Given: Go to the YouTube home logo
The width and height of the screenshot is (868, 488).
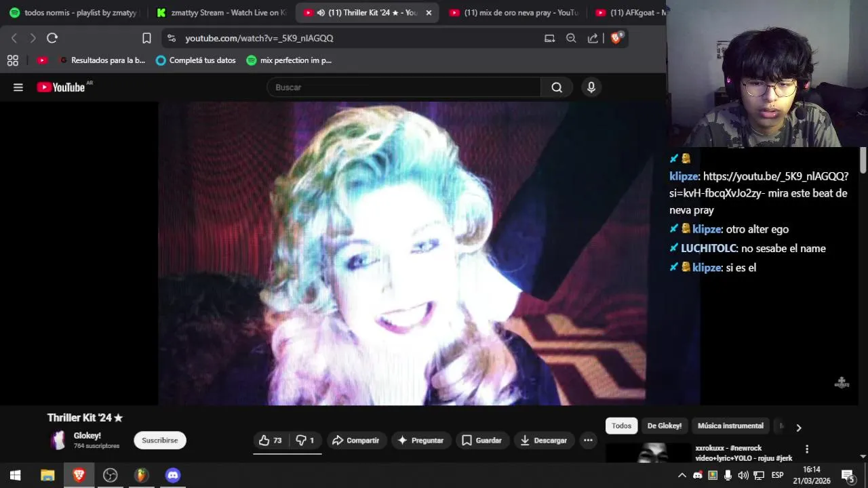Looking at the screenshot, I should tap(61, 87).
